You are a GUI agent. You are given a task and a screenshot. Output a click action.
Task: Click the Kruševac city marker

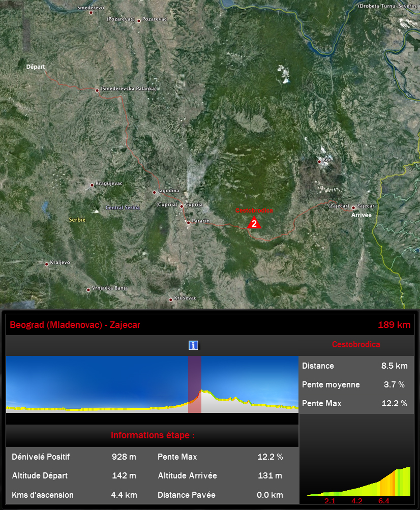(170, 299)
